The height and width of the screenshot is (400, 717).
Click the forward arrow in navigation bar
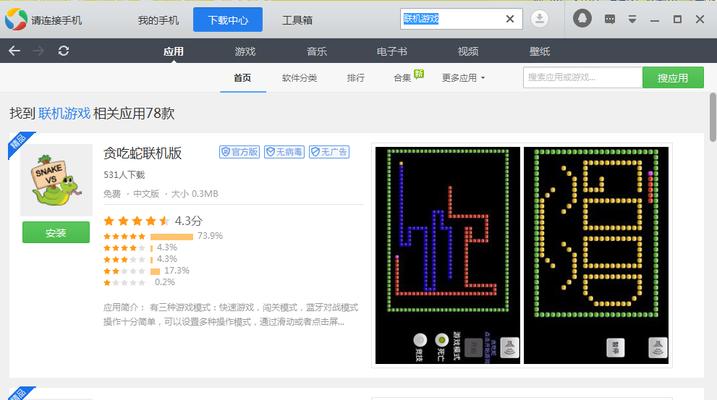(x=39, y=51)
